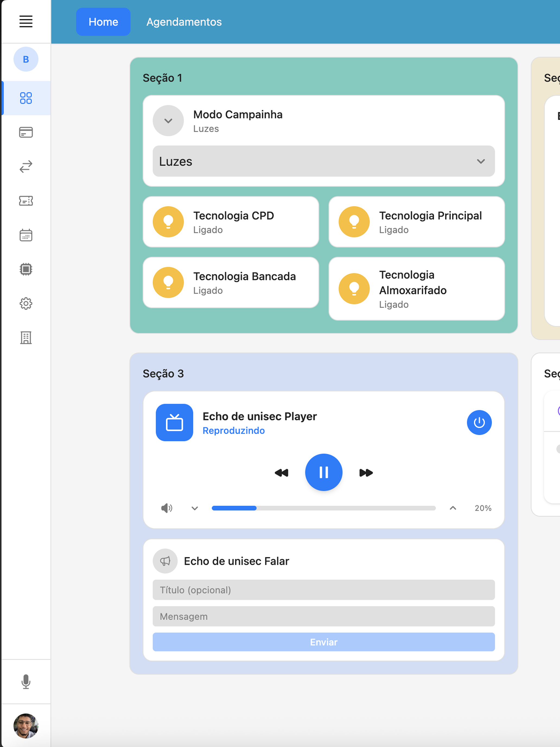Activate the microphone icon in sidebar
This screenshot has height=747, width=560.
click(x=26, y=682)
